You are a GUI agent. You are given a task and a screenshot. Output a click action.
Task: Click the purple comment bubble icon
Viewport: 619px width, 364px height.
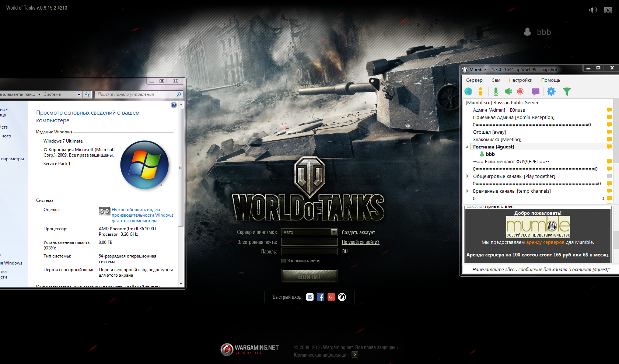click(535, 91)
